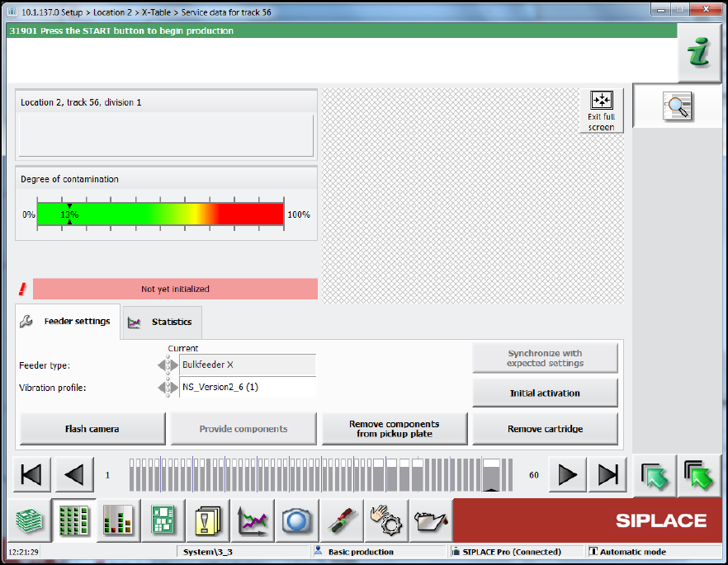Screen dimensions: 728x565
Task: Click the red zone of contamination gauge
Action: [251, 214]
